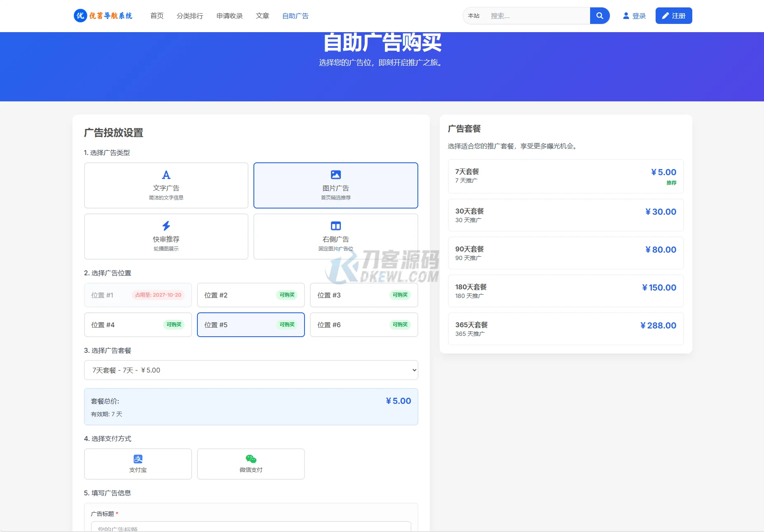Click the 广告标题 input field
Viewport: 764px width, 532px height.
click(x=251, y=528)
